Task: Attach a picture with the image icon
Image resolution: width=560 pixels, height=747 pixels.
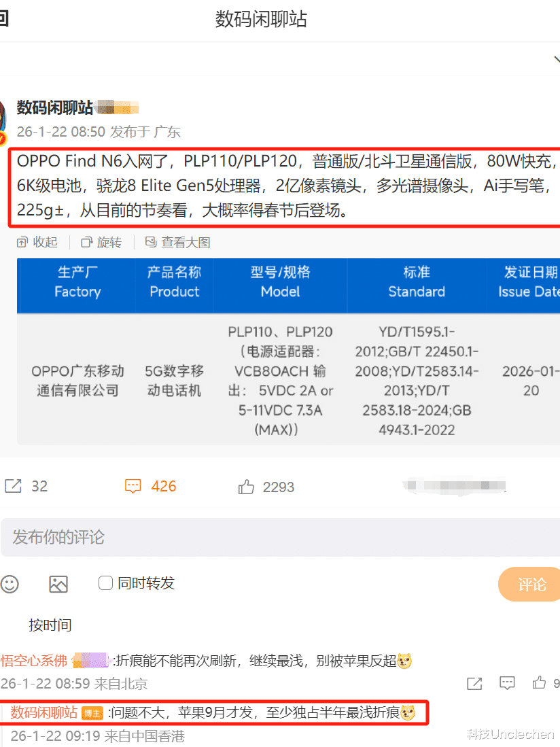Action: [x=58, y=584]
